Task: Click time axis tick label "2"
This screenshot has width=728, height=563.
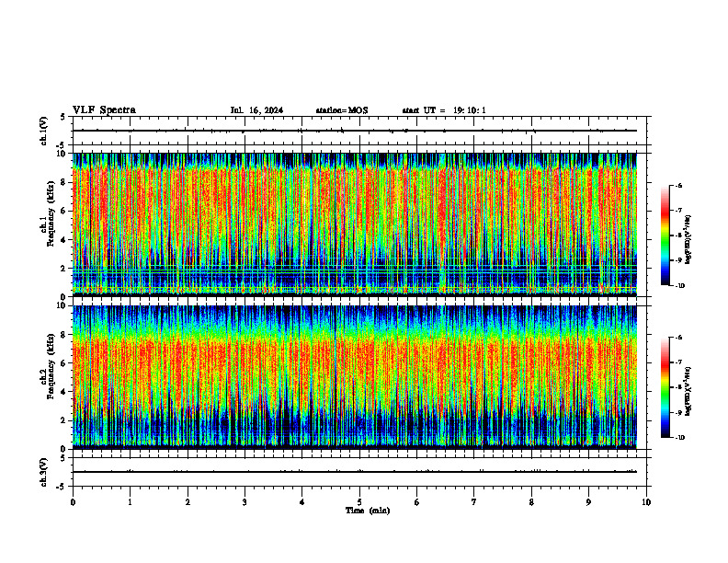Action: pyautogui.click(x=188, y=502)
